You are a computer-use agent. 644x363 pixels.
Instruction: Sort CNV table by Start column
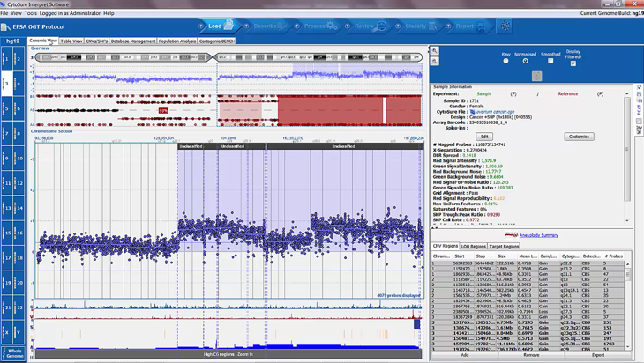(464, 256)
